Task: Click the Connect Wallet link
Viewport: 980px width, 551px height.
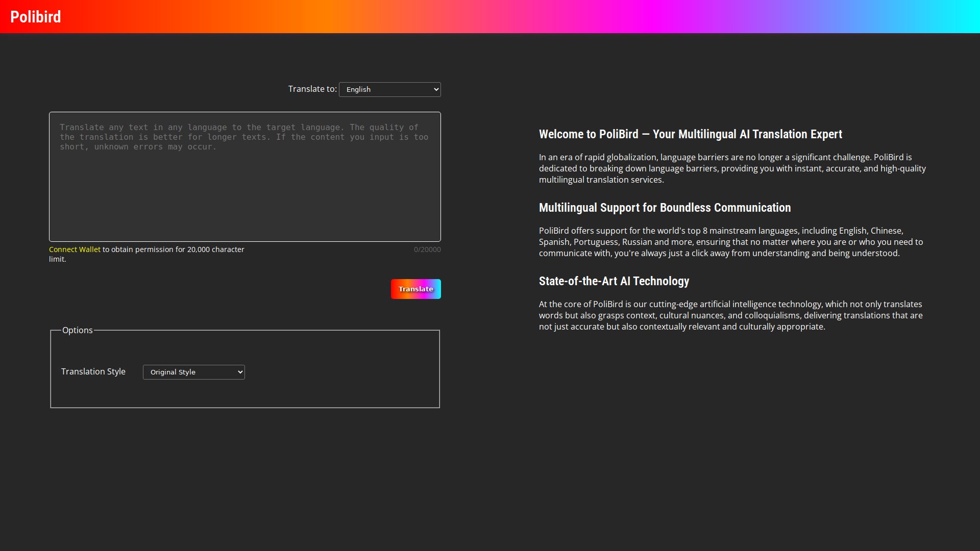Action: click(75, 249)
